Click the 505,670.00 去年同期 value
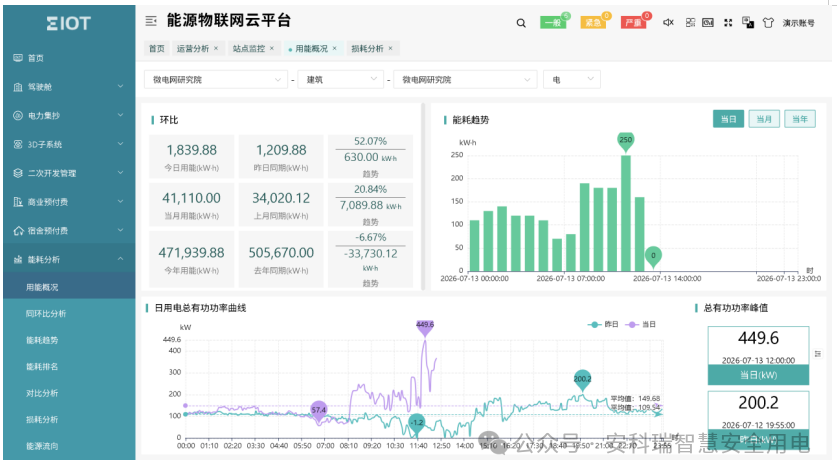837x476 pixels. pyautogui.click(x=281, y=252)
